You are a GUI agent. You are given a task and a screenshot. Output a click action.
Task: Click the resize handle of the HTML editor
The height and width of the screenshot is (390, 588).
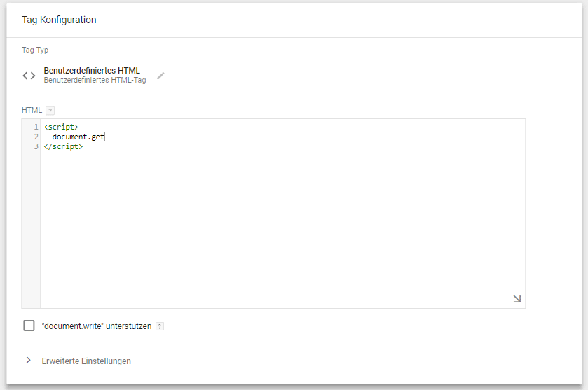[x=517, y=299]
